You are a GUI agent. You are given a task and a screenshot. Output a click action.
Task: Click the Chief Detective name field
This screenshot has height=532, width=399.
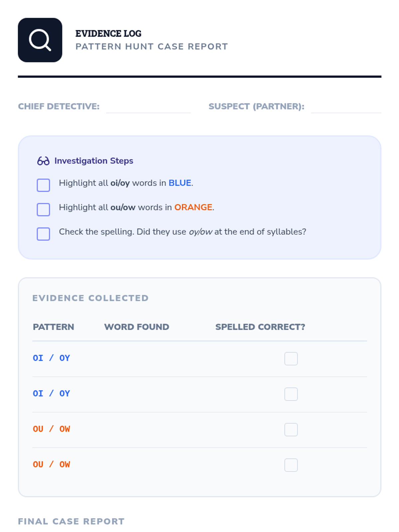click(148, 107)
